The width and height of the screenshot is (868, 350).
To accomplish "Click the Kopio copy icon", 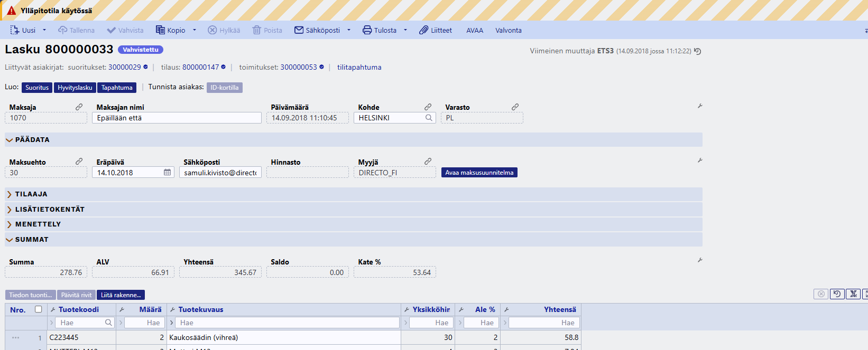I will [x=160, y=30].
